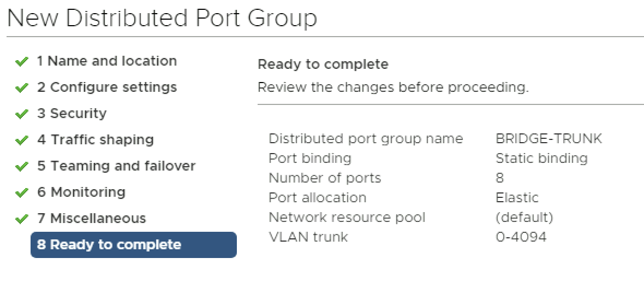Navigate to the 7 Miscellaneous step
Viewport: 644px width, 293px height.
point(92,219)
